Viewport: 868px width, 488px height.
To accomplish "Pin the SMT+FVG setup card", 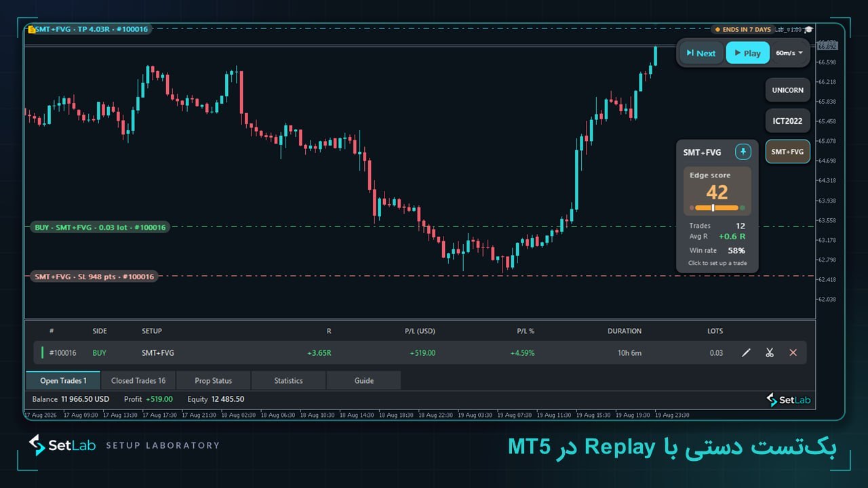I will pyautogui.click(x=743, y=152).
